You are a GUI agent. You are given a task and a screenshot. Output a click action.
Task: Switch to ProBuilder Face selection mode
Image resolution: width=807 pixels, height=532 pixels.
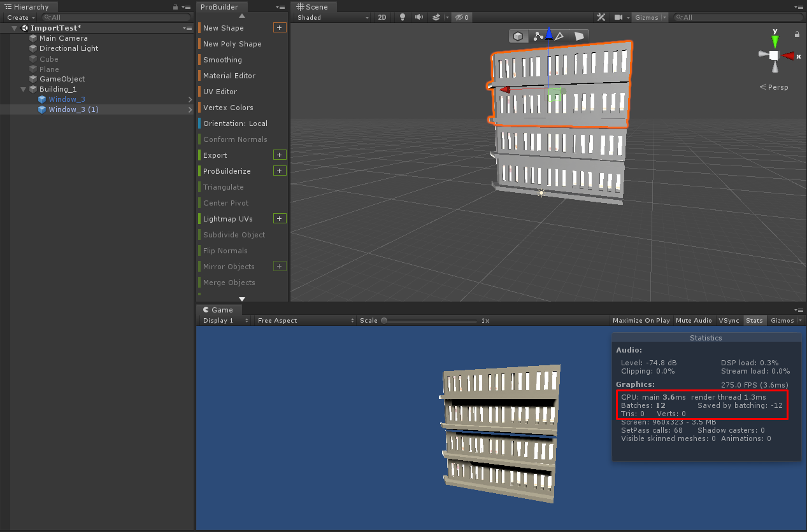point(578,37)
